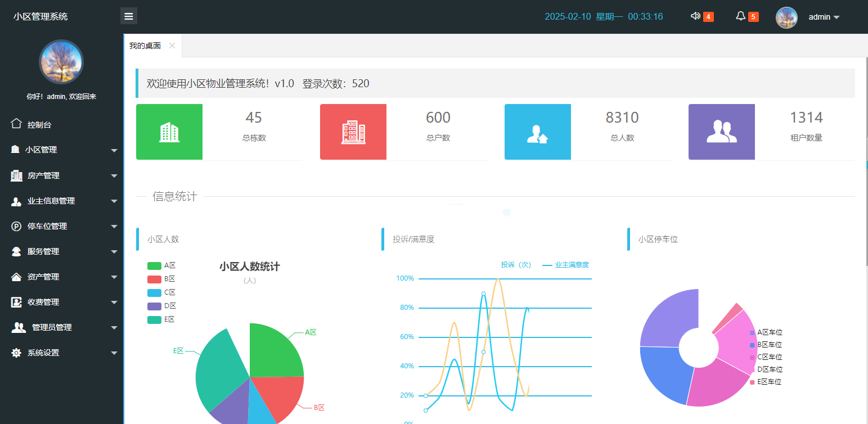Open the speaker announcements icon
Screen dimensions: 868x424
pyautogui.click(x=695, y=16)
